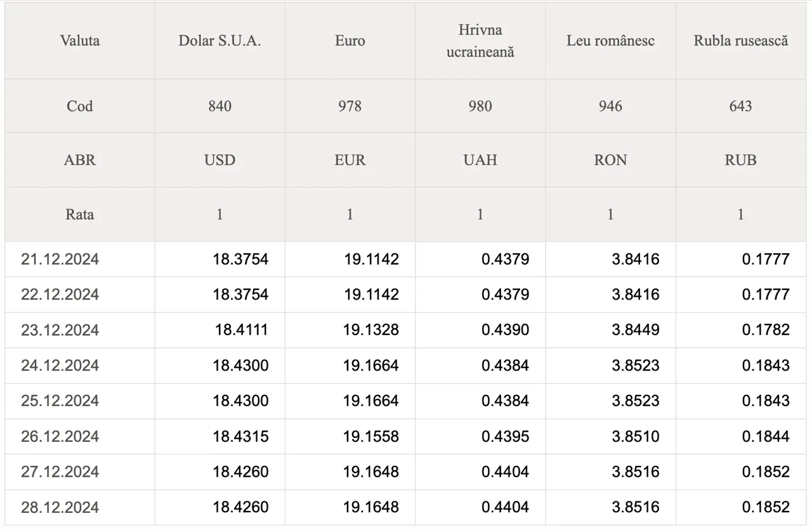812x530 pixels.
Task: Click USD rate 18.4315
Action: pyautogui.click(x=240, y=437)
